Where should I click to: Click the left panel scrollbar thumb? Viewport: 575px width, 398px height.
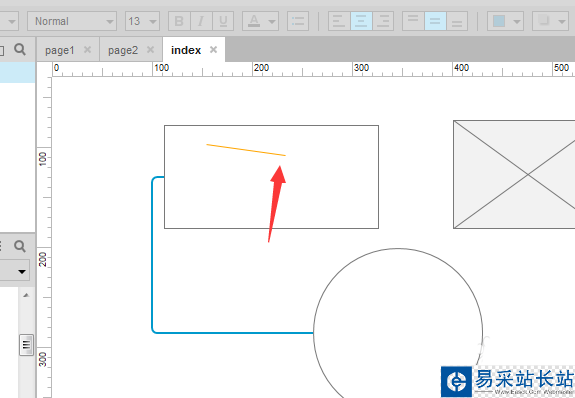tap(26, 345)
